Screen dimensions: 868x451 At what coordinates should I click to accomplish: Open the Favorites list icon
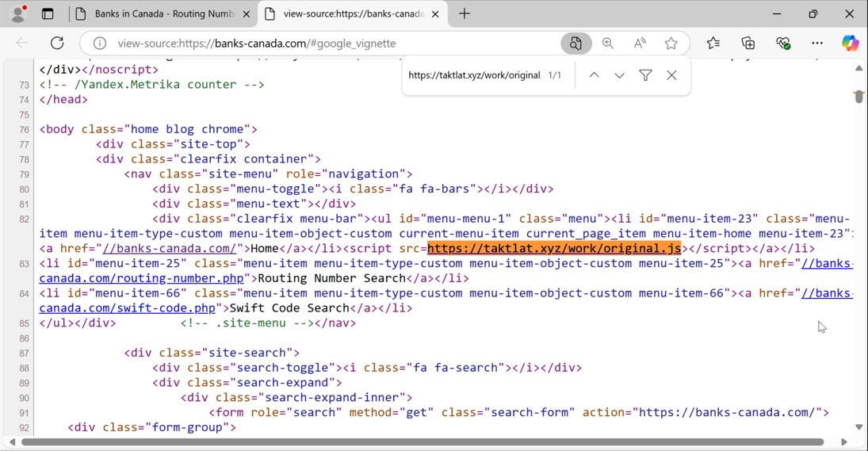tap(713, 43)
